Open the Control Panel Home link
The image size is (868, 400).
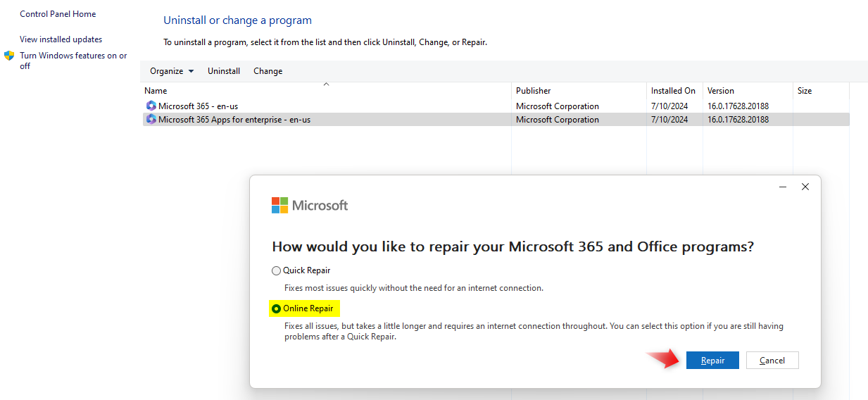click(x=58, y=14)
